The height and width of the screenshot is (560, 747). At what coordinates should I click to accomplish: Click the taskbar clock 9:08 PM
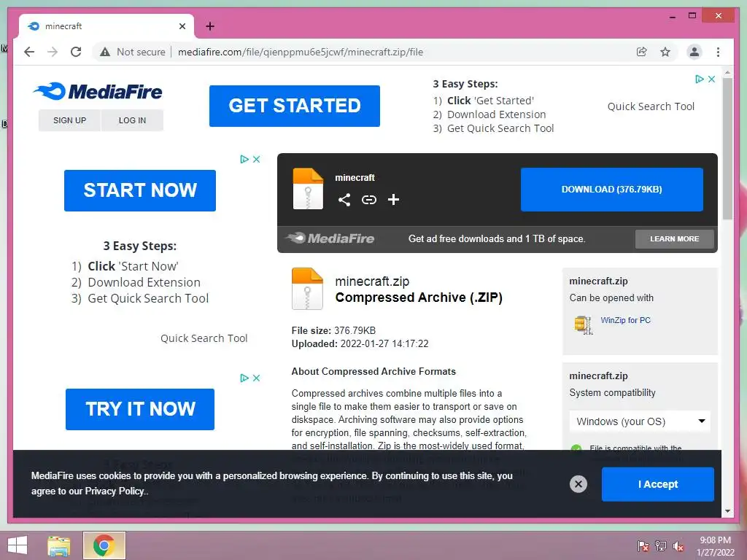pyautogui.click(x=716, y=540)
